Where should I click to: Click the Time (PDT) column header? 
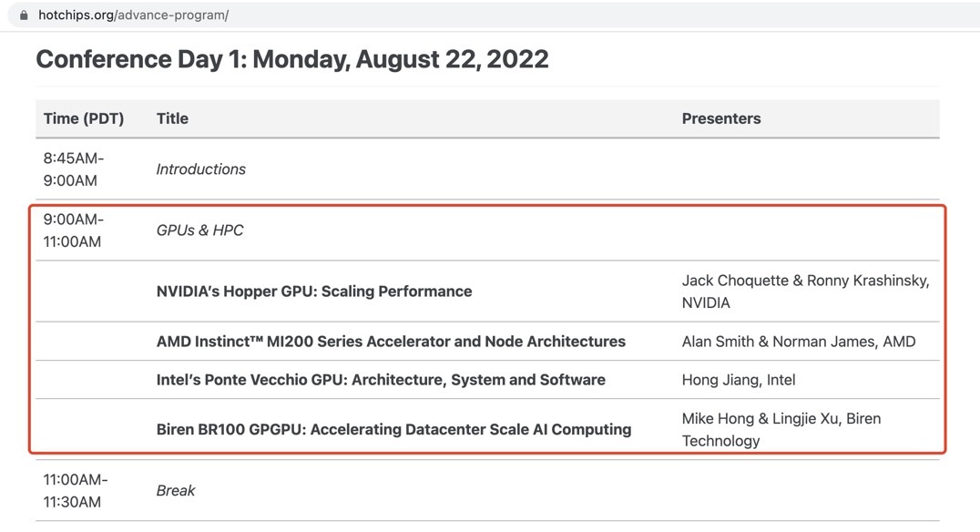click(x=84, y=118)
